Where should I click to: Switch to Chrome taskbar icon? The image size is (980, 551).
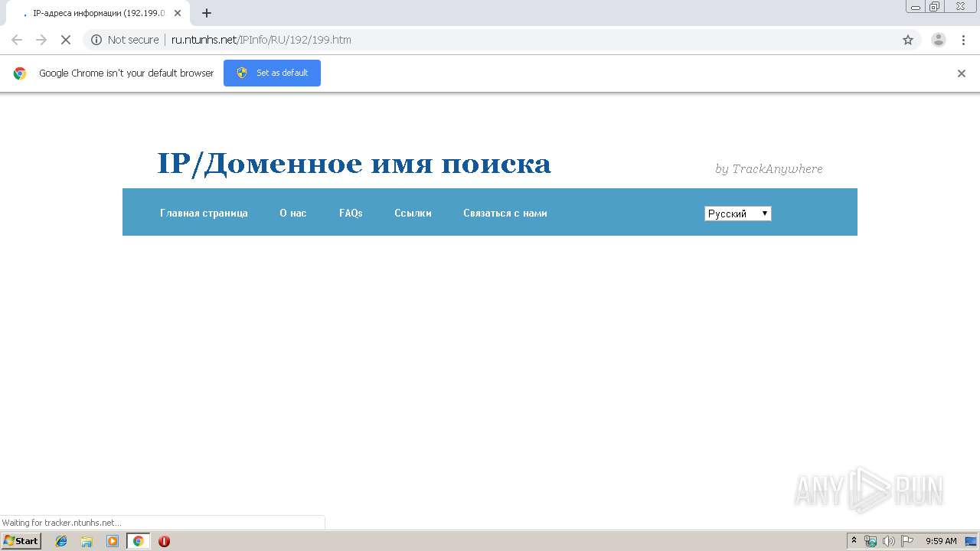(138, 541)
